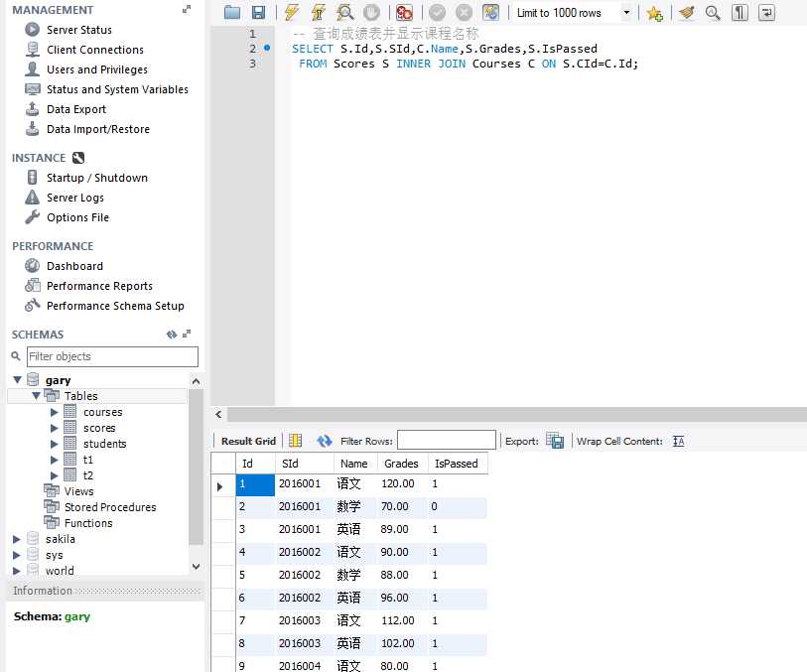Expand the sakila schema
The height and width of the screenshot is (672, 807).
tap(17, 539)
